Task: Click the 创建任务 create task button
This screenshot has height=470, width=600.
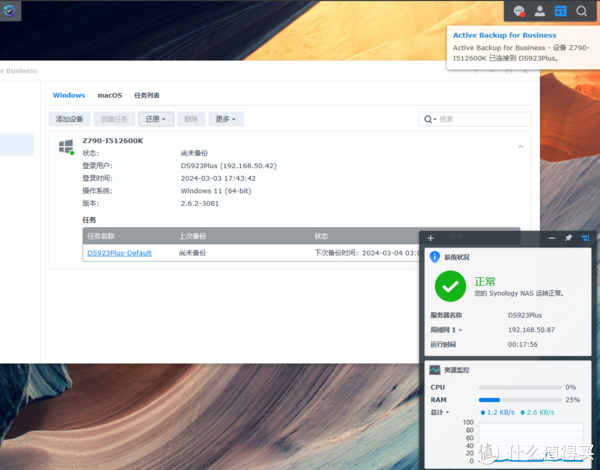Action: 114,119
